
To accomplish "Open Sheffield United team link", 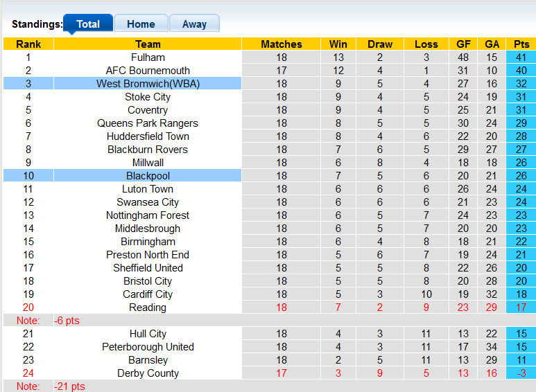I will [148, 268].
